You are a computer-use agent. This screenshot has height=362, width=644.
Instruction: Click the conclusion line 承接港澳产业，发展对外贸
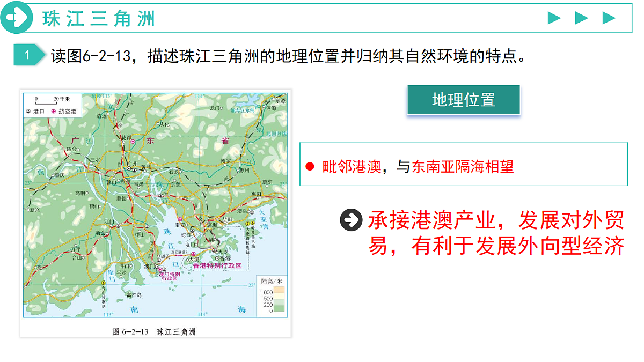click(496, 220)
